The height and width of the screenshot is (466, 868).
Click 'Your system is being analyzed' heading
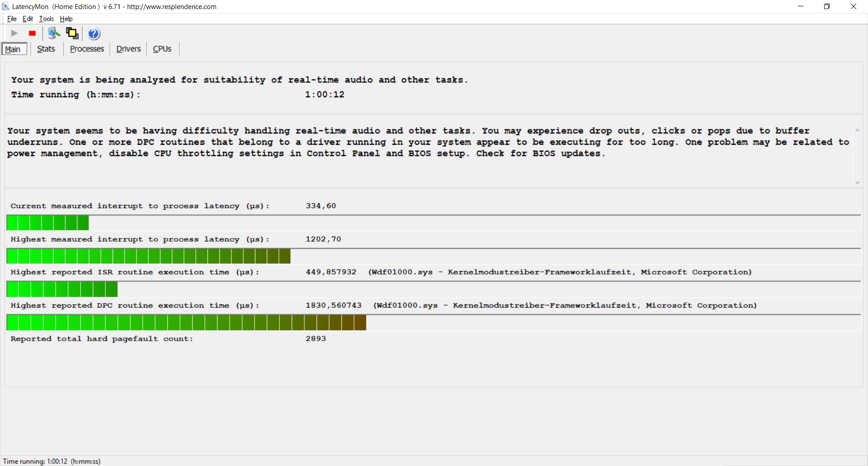click(x=240, y=80)
